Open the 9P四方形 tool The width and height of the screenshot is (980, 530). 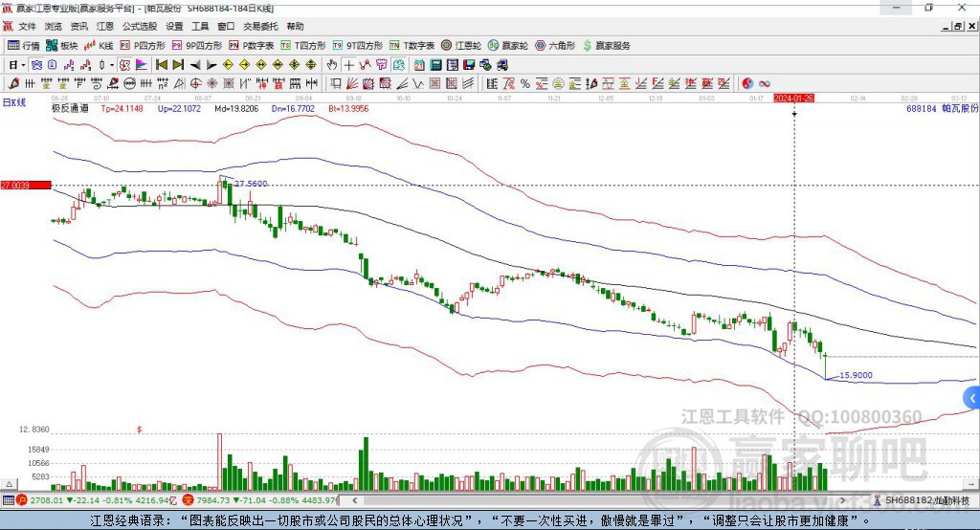pos(197,46)
